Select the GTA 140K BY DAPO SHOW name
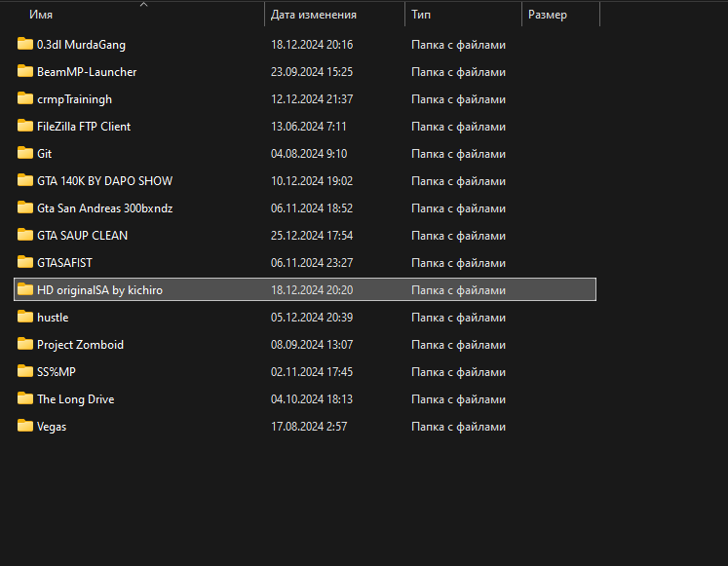 [x=104, y=180]
